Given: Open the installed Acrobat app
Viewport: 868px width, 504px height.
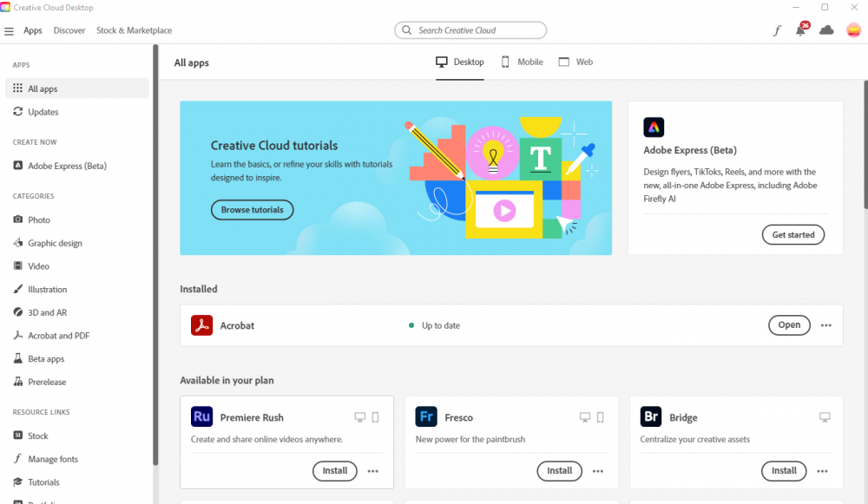Looking at the screenshot, I should click(789, 325).
